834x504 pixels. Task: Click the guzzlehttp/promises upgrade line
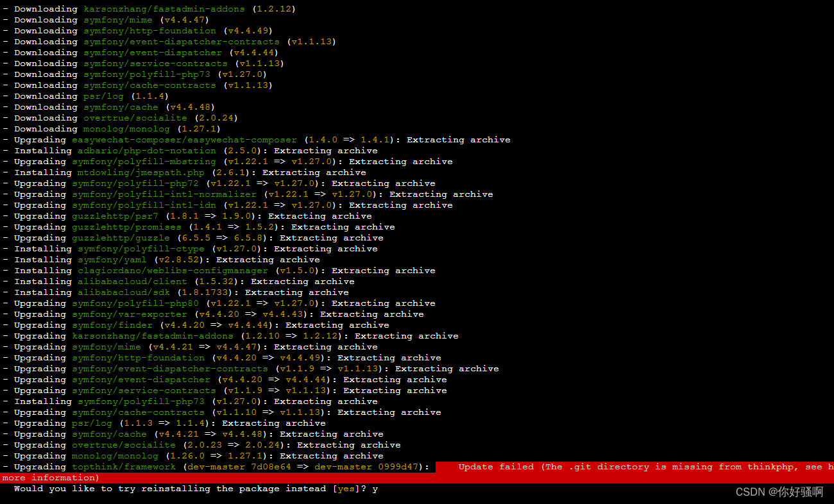(x=199, y=227)
